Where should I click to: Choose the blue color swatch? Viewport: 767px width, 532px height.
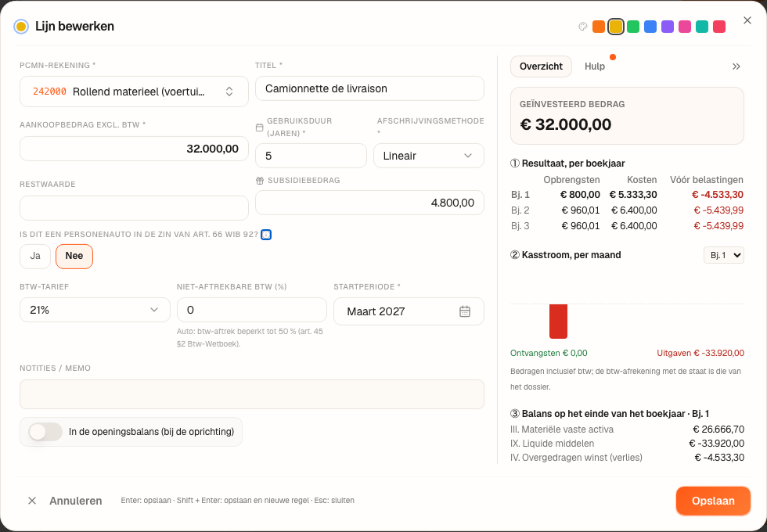[x=650, y=27]
